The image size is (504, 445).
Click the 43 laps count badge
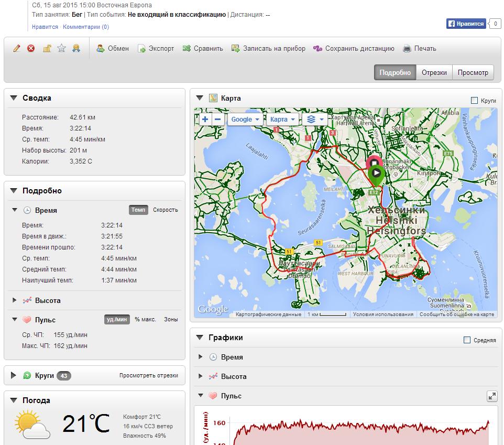(x=64, y=375)
